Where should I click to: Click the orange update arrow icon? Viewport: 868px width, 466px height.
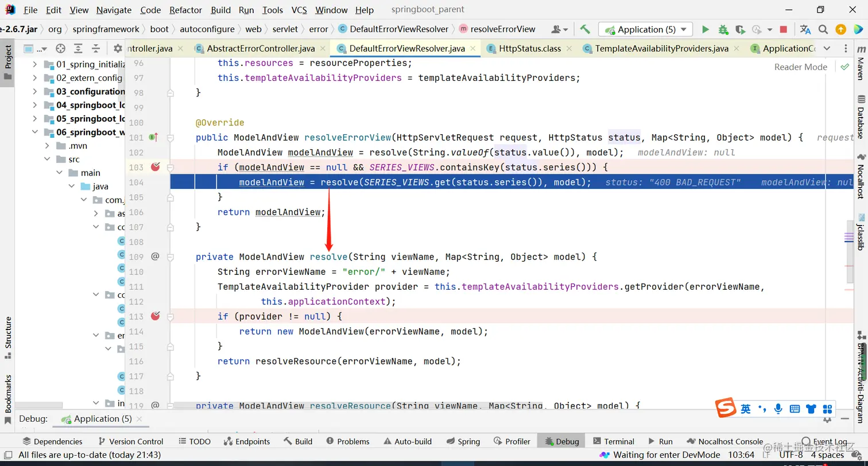pyautogui.click(x=840, y=29)
